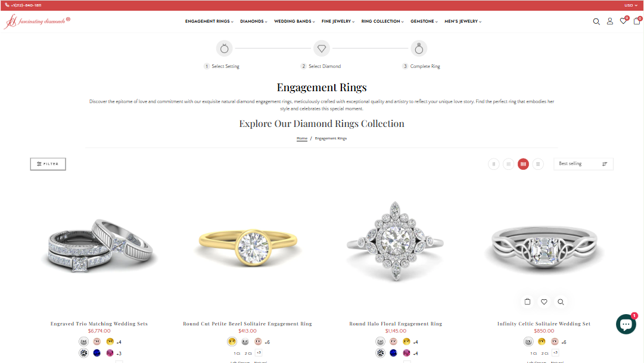
Task: Open the Filter button
Action: click(x=48, y=164)
